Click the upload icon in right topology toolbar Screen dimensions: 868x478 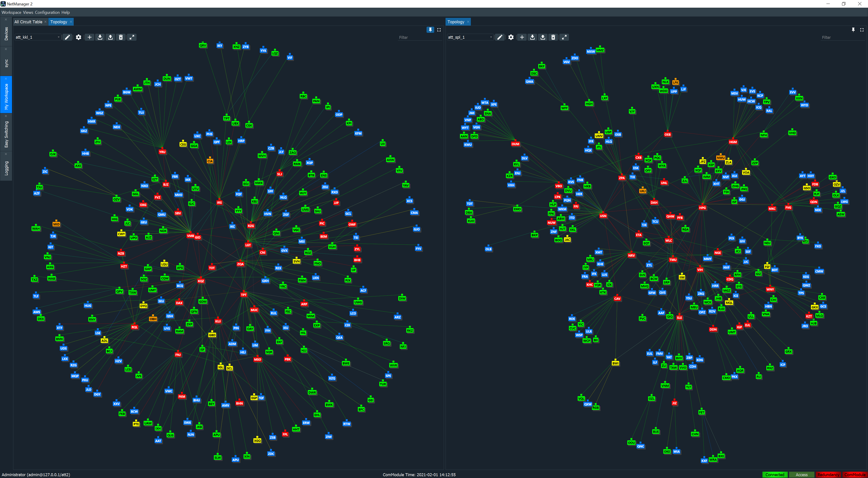click(542, 37)
